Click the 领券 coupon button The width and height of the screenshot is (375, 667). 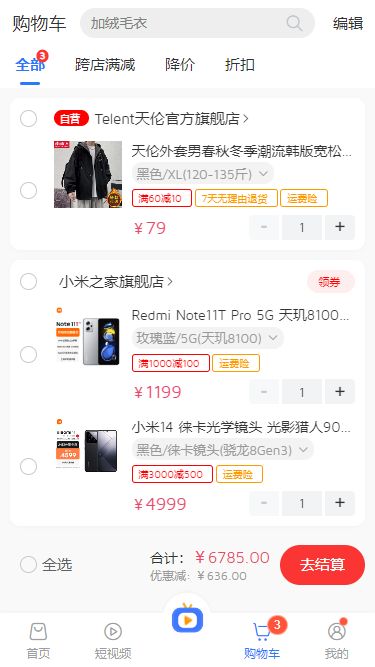[x=330, y=282]
